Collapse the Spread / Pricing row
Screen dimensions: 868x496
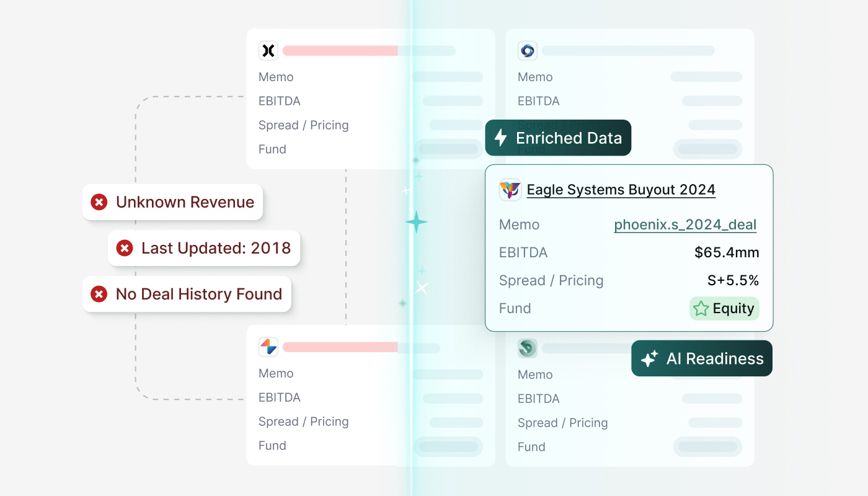coord(551,280)
